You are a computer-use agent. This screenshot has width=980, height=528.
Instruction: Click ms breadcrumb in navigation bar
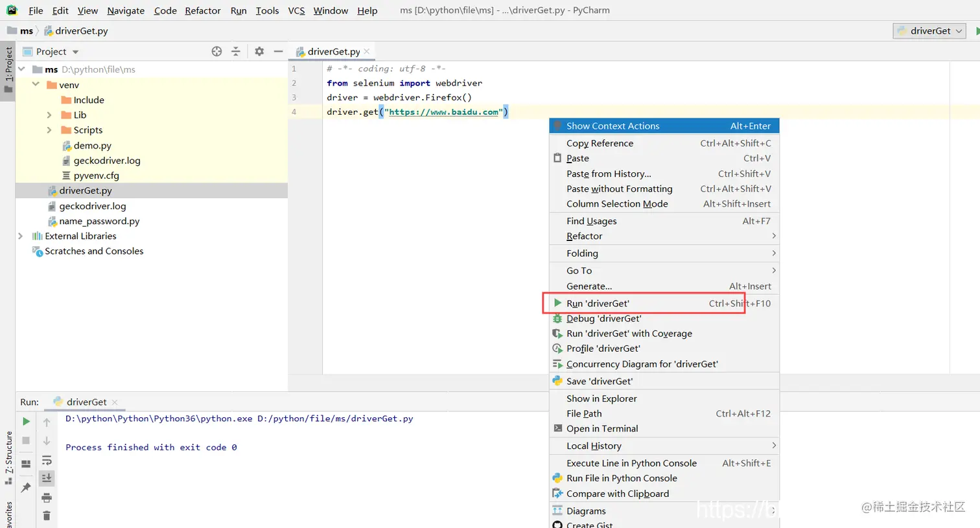point(26,30)
